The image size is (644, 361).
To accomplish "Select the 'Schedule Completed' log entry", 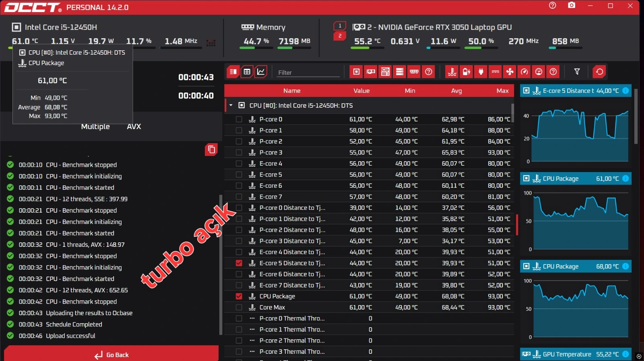I will point(74,324).
